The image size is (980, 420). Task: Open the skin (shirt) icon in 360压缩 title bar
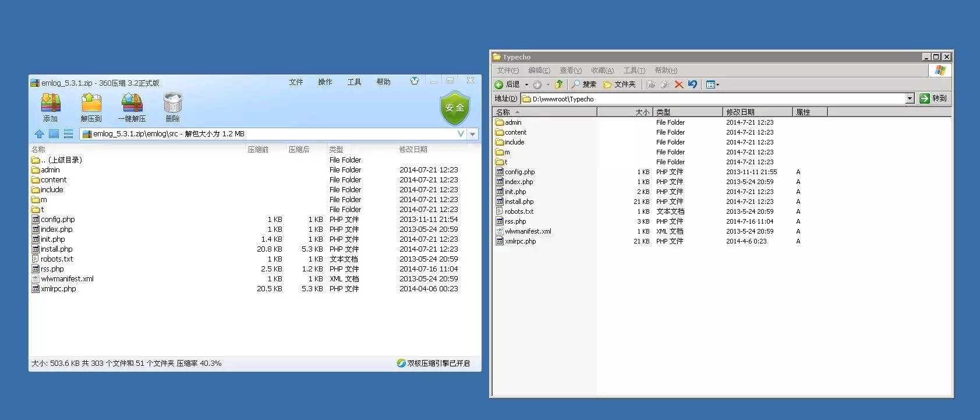pyautogui.click(x=414, y=81)
